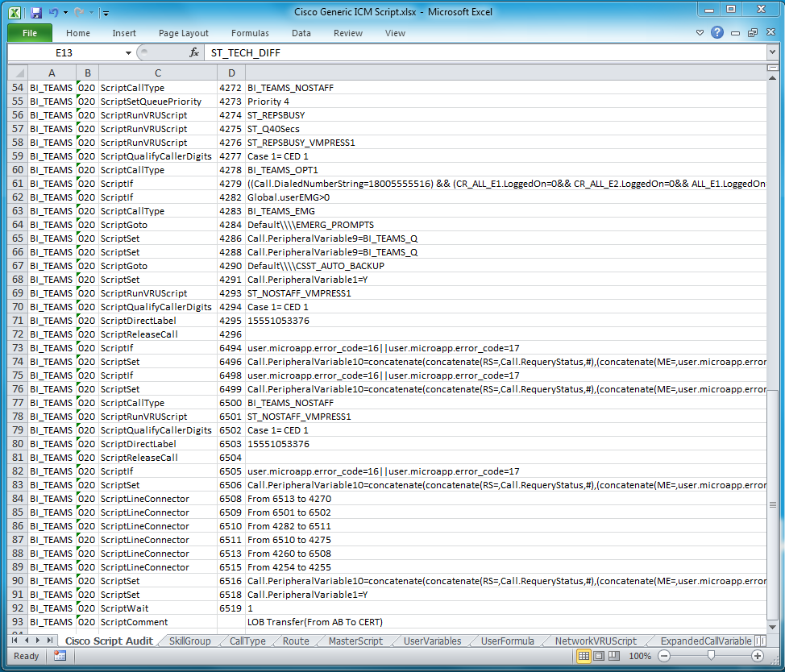This screenshot has width=785, height=672.
Task: Click the Select All corner button
Action: tap(18, 73)
